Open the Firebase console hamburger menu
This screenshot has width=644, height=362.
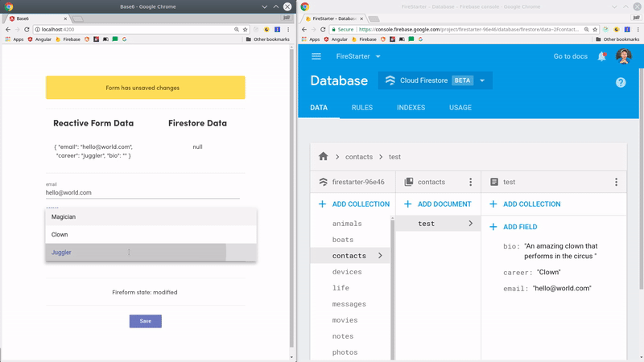(x=316, y=56)
